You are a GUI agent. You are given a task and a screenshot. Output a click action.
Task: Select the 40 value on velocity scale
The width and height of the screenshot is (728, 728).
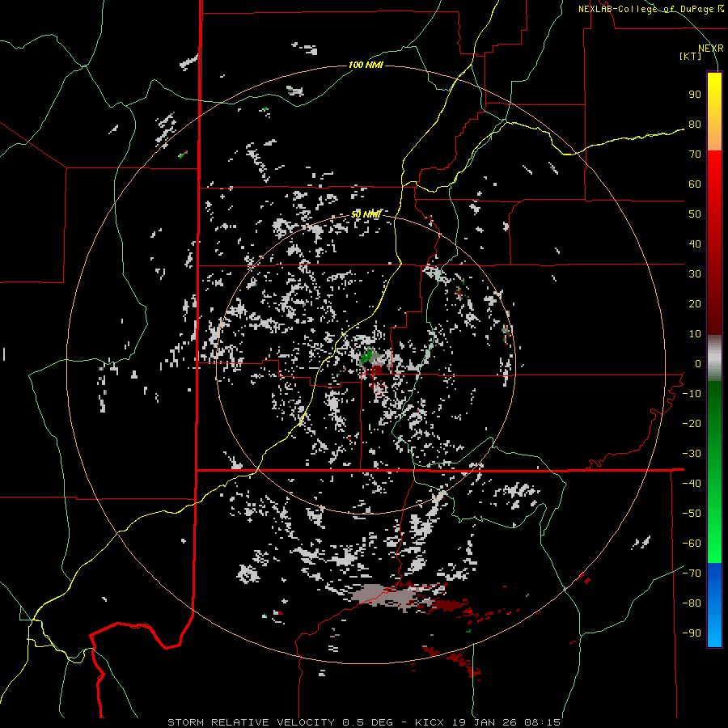(x=695, y=244)
